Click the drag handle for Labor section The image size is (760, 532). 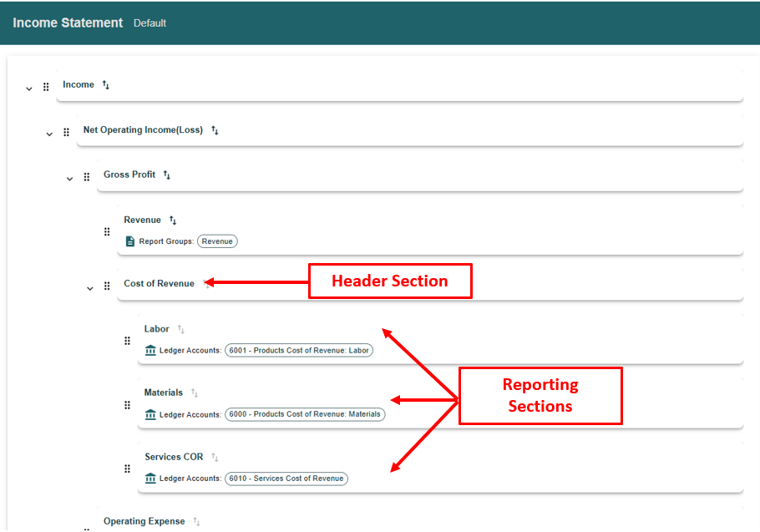point(127,341)
